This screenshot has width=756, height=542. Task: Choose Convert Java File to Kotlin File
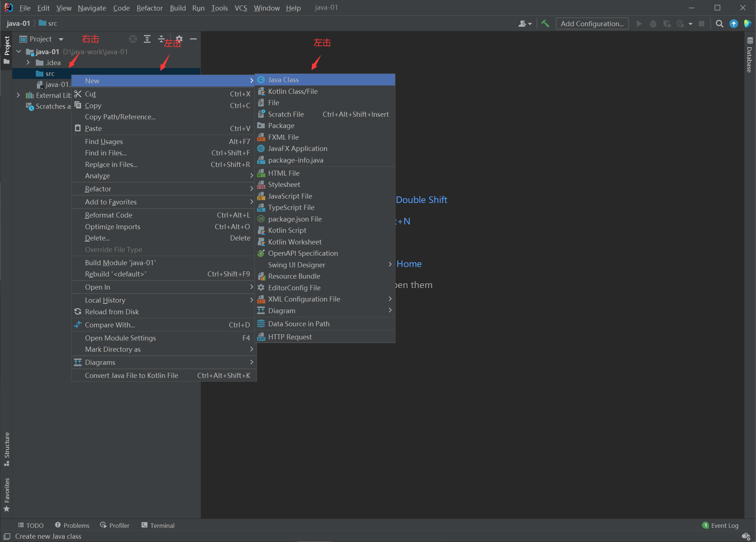[x=164, y=375]
